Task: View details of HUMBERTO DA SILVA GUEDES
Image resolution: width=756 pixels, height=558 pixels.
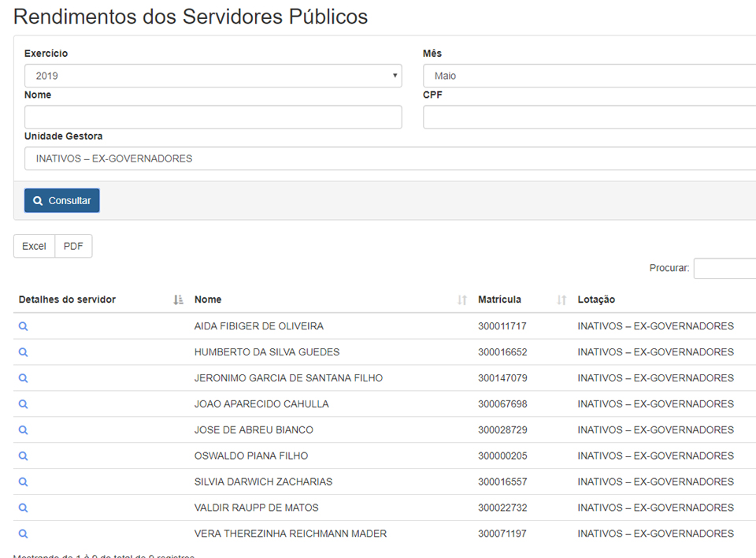Action: (x=24, y=352)
